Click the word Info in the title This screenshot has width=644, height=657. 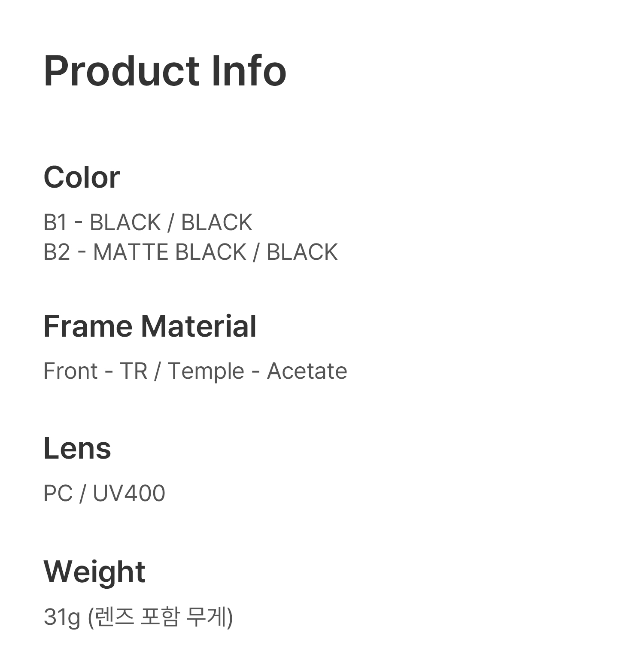pyautogui.click(x=249, y=71)
